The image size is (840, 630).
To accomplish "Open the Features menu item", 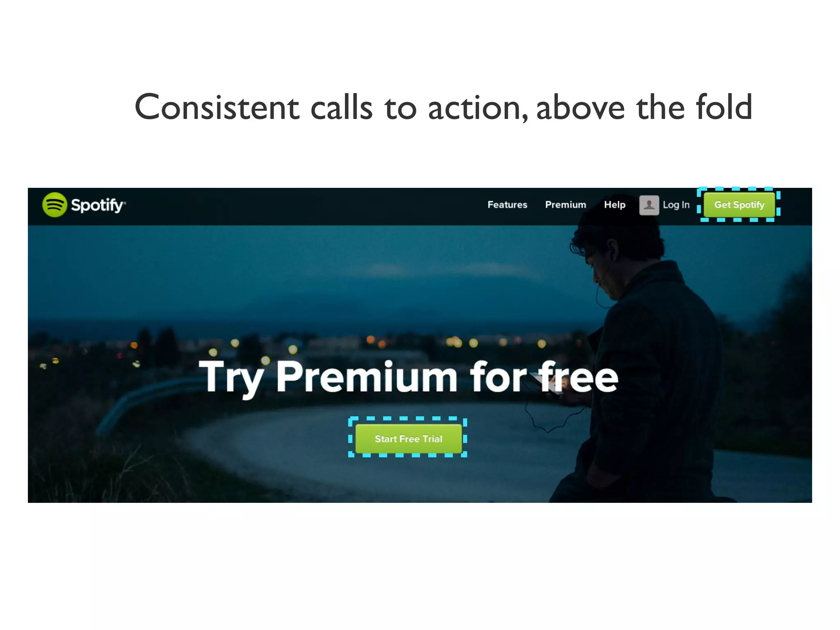I will point(507,205).
